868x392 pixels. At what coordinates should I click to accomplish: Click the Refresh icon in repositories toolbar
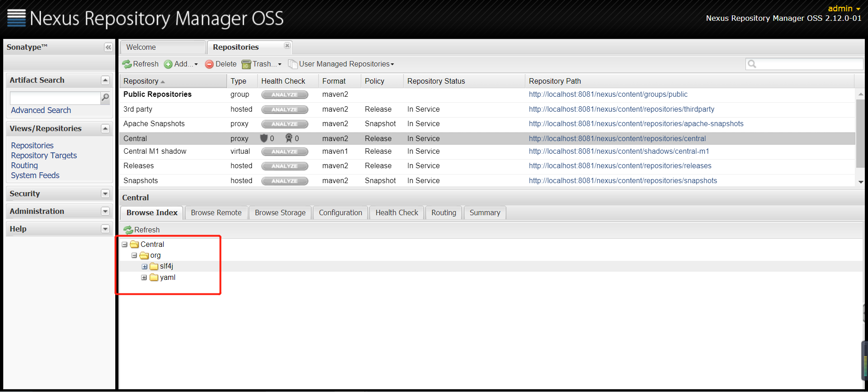(x=127, y=64)
